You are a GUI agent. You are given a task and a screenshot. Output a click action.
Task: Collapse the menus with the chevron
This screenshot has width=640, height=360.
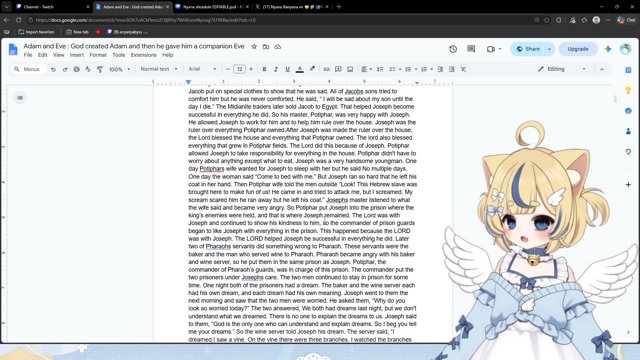(x=602, y=69)
